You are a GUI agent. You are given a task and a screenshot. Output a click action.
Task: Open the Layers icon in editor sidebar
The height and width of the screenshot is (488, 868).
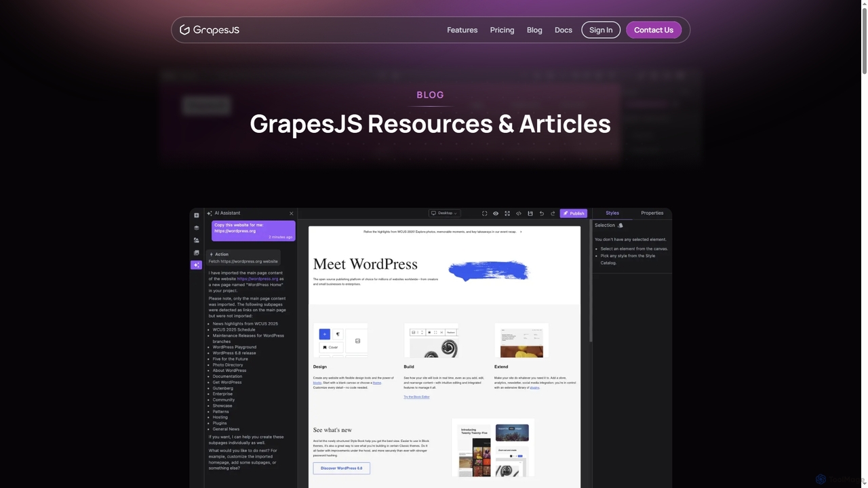pyautogui.click(x=197, y=228)
